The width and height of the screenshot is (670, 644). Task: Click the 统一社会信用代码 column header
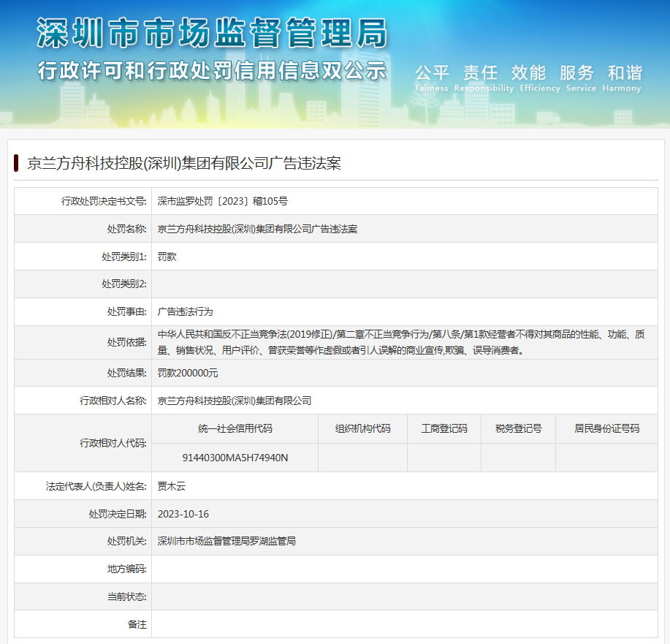[x=235, y=428]
